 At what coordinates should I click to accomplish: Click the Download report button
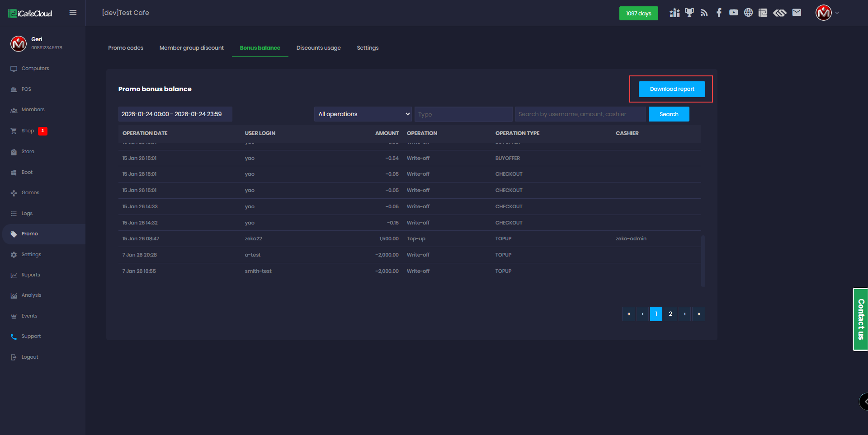[x=671, y=89]
